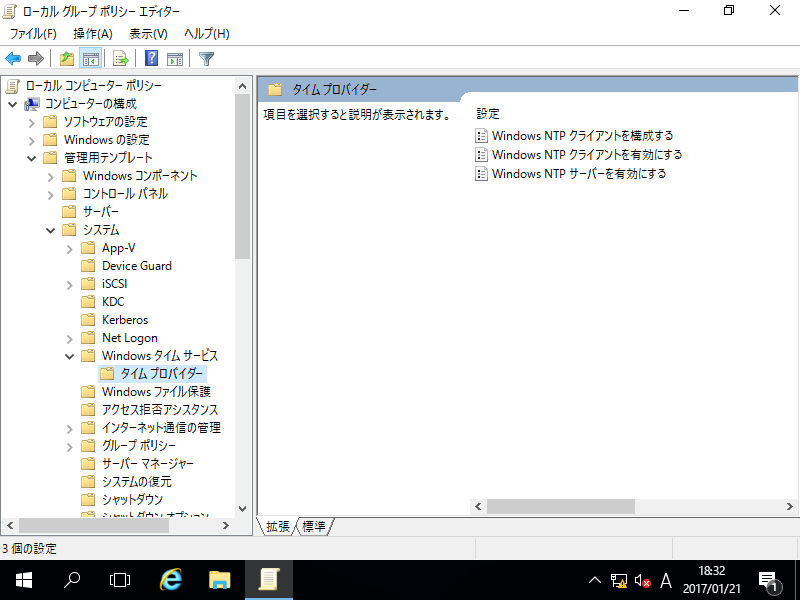This screenshot has height=600, width=800.
Task: Open the Export List icon
Action: (x=119, y=58)
